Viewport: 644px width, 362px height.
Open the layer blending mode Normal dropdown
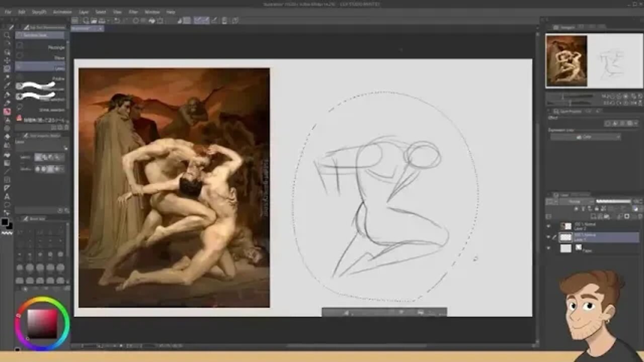tap(577, 202)
